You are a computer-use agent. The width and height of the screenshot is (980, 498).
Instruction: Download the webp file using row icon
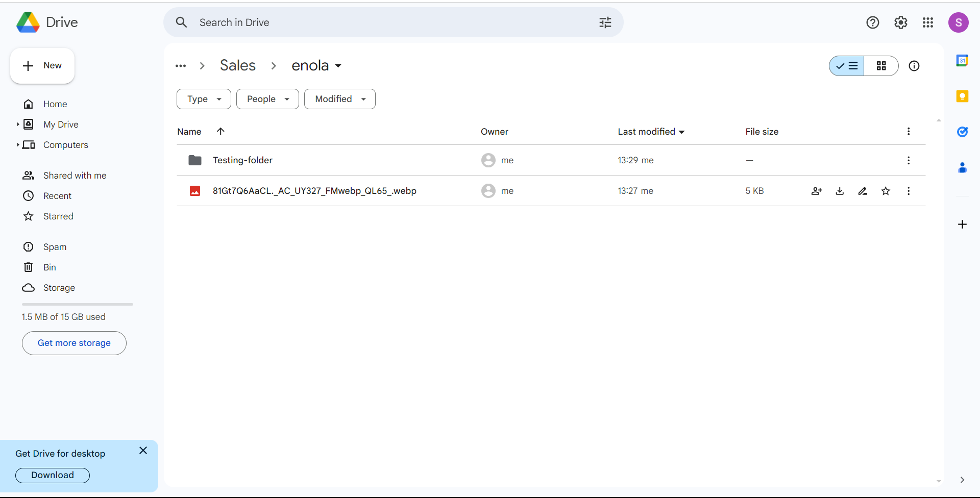pos(840,191)
